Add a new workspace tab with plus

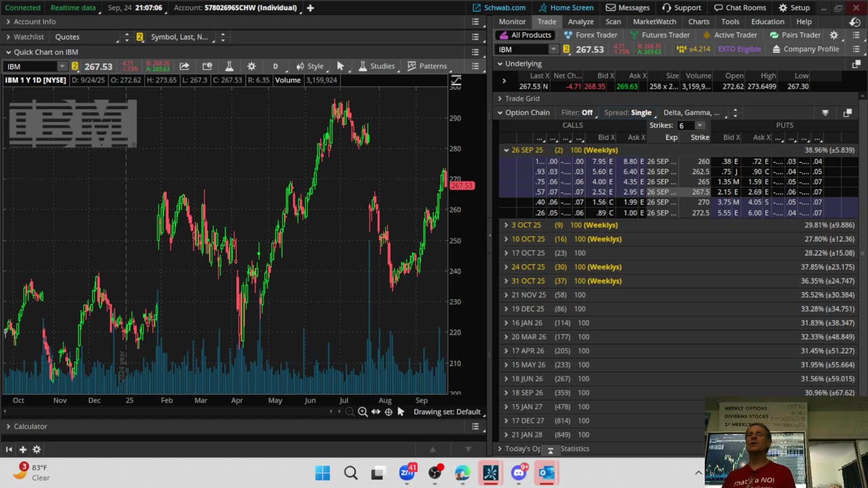click(x=310, y=7)
